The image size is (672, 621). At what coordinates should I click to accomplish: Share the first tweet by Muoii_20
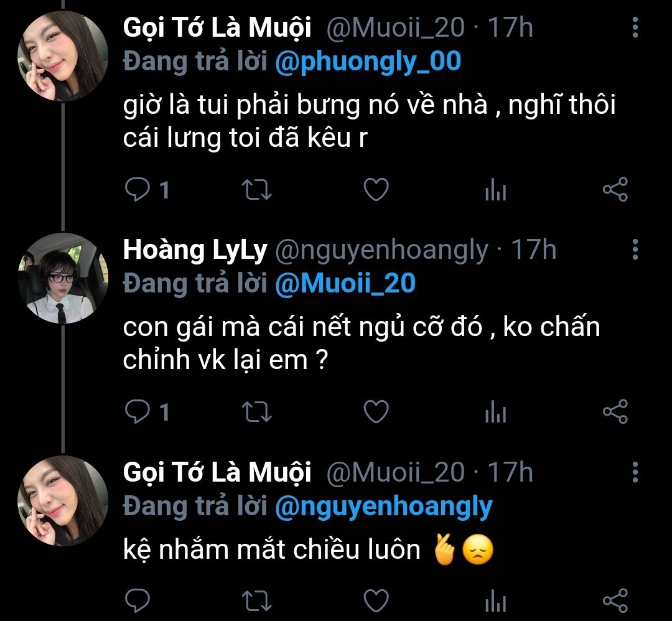615,190
